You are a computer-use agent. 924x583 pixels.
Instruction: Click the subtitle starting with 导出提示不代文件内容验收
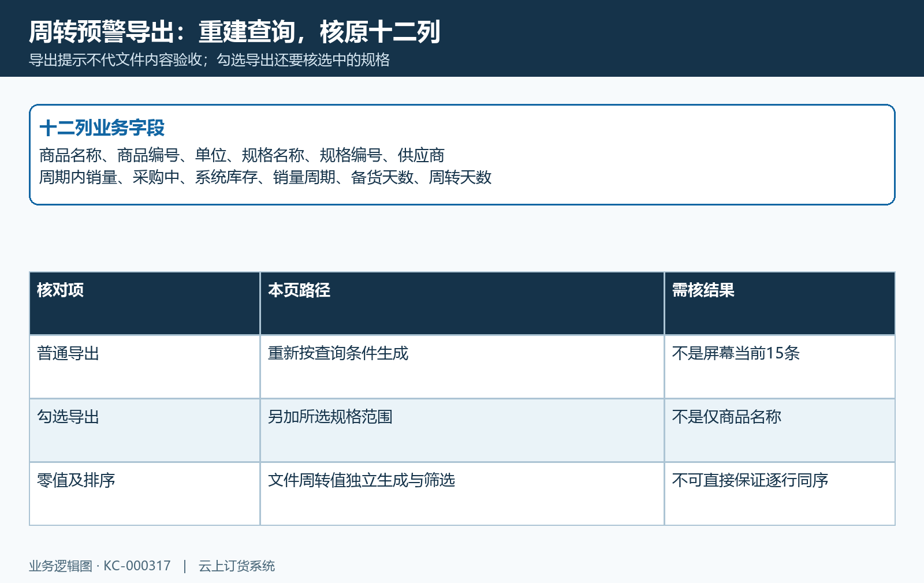point(210,60)
